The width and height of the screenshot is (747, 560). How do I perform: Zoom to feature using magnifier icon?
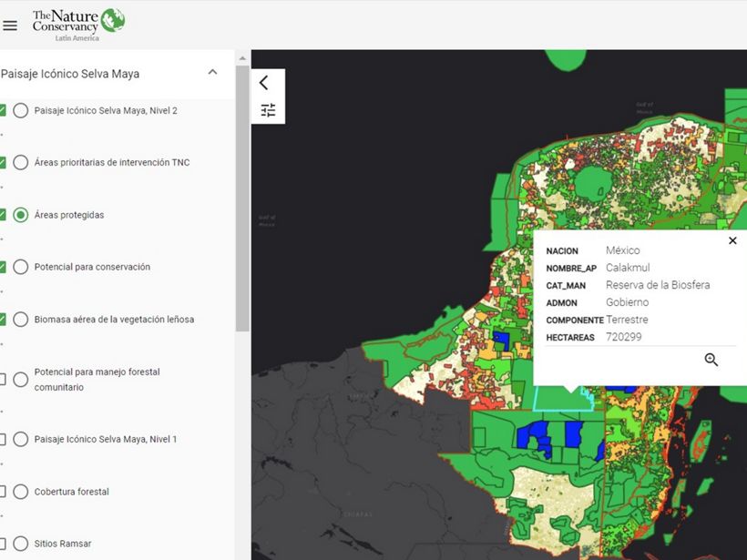(x=711, y=360)
